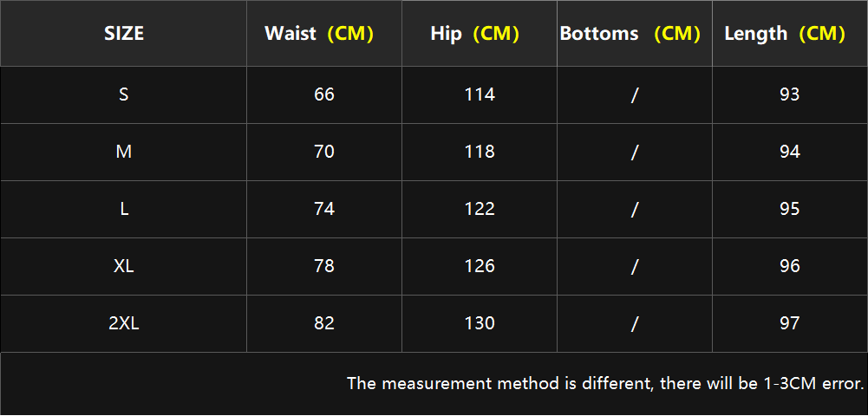Viewport: 868px width, 416px height.
Task: Select length value 93
Action: [x=789, y=94]
